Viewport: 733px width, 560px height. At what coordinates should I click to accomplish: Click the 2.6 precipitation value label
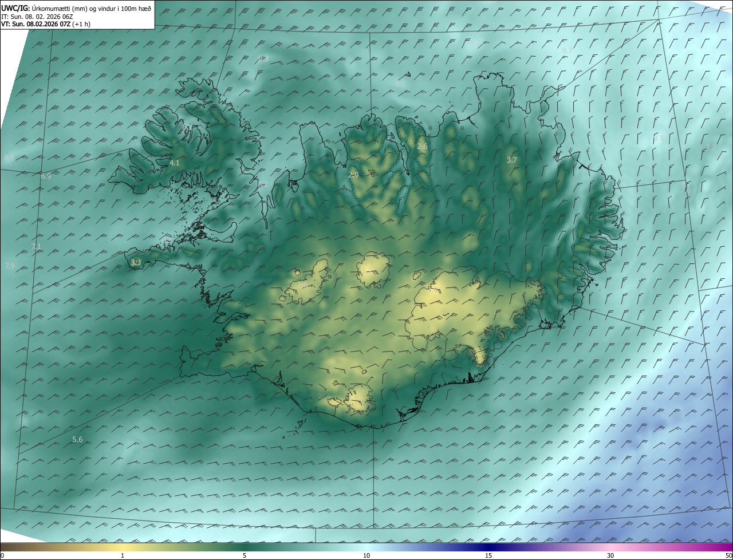point(422,147)
